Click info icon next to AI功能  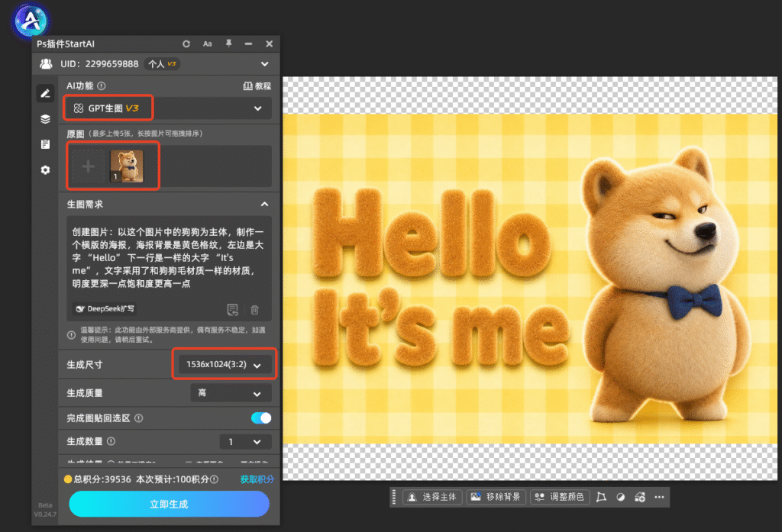click(x=102, y=85)
